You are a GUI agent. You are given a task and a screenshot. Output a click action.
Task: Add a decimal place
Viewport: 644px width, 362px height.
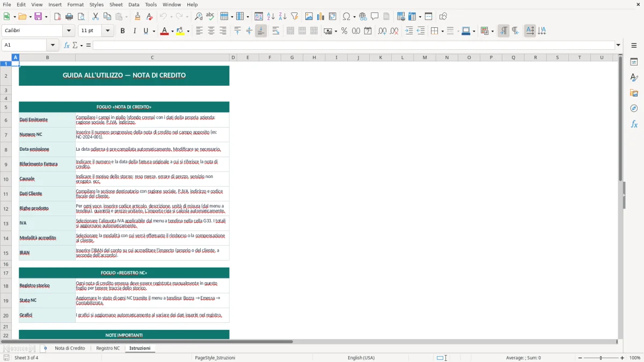click(382, 31)
